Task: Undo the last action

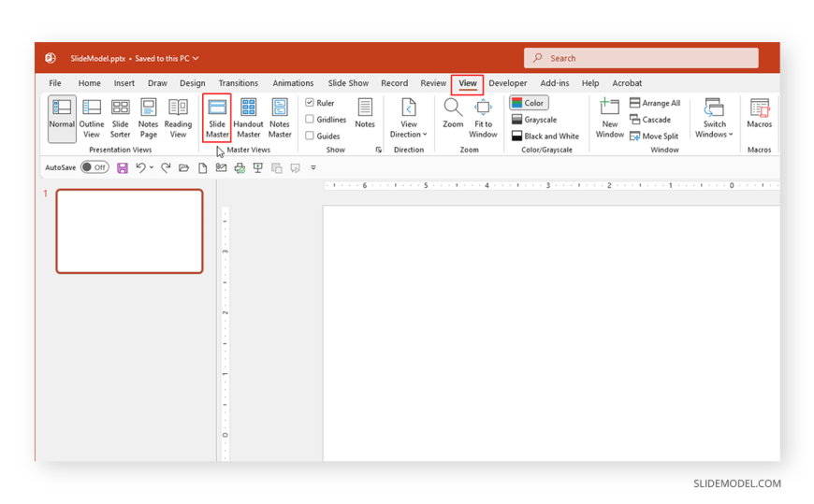Action: tap(140, 167)
